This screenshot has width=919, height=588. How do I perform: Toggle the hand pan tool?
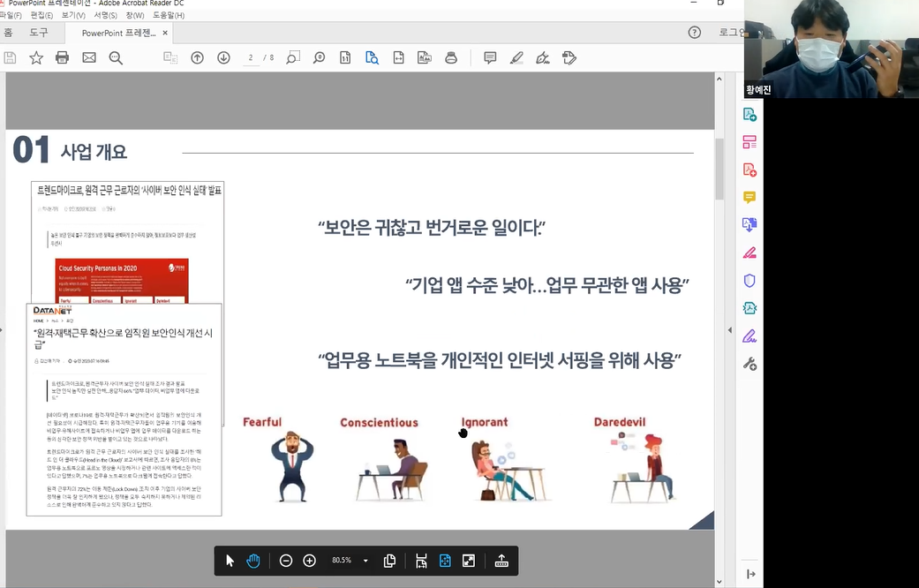click(253, 561)
